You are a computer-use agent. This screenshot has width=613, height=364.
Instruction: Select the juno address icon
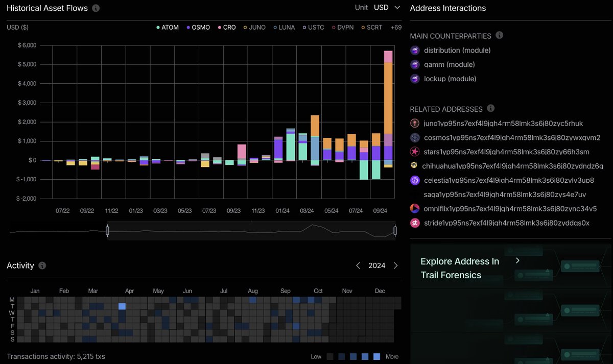415,123
